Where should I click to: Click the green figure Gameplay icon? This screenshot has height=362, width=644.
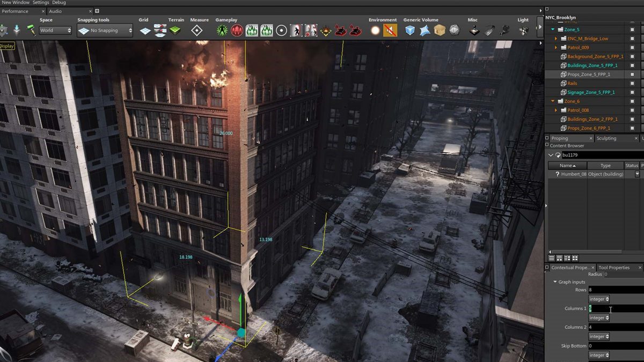(x=222, y=31)
